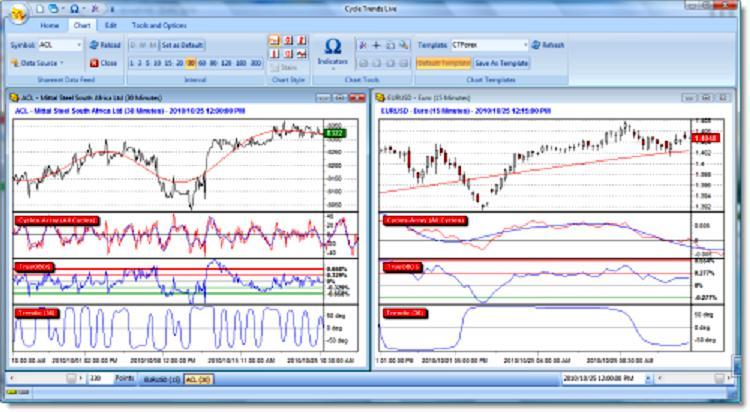Switch to the ACL (30) chart tab

tap(199, 379)
